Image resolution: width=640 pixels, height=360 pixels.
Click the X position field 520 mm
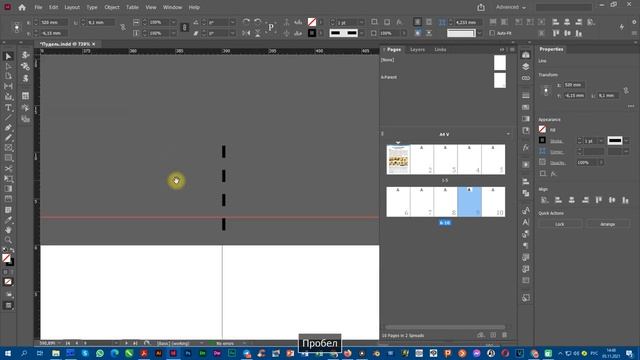[53, 22]
